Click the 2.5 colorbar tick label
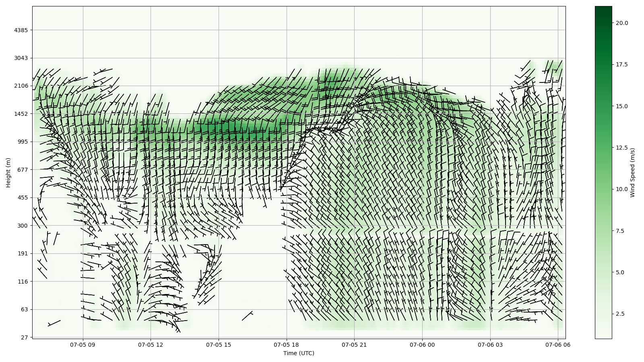Screen dimensions: 644x362 coord(620,314)
